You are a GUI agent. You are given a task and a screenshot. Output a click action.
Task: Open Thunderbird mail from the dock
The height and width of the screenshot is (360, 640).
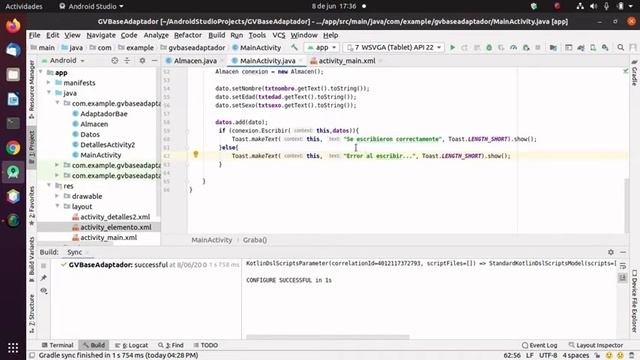(x=13, y=50)
